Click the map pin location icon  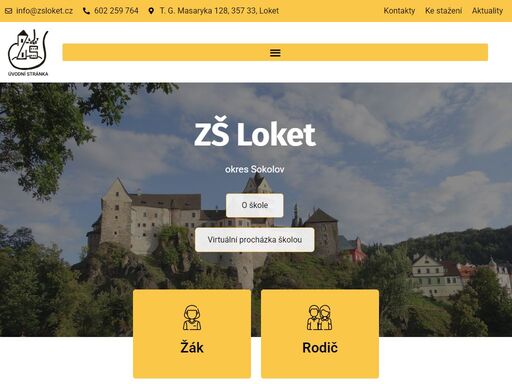pyautogui.click(x=151, y=11)
